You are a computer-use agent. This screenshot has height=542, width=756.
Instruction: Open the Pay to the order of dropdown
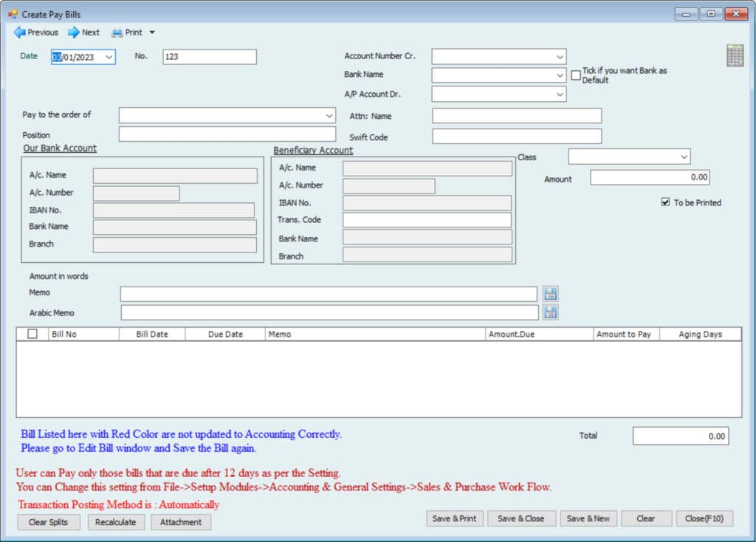[329, 116]
